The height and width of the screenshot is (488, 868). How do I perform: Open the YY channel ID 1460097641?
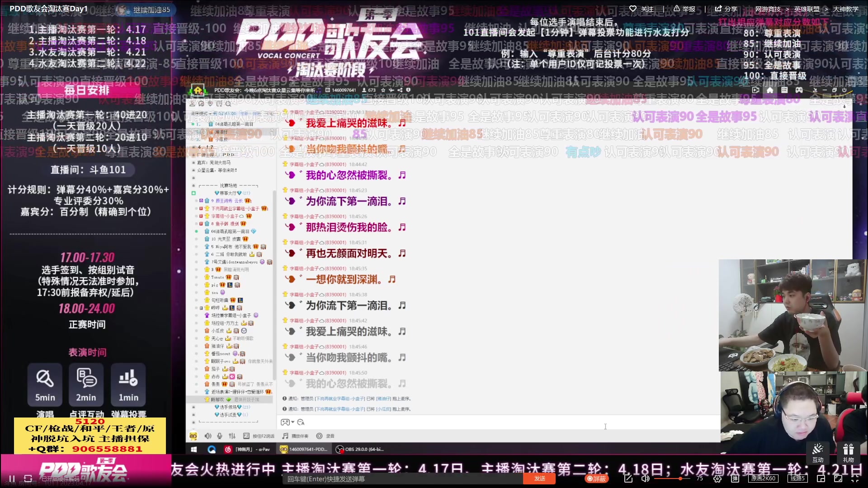coord(341,90)
